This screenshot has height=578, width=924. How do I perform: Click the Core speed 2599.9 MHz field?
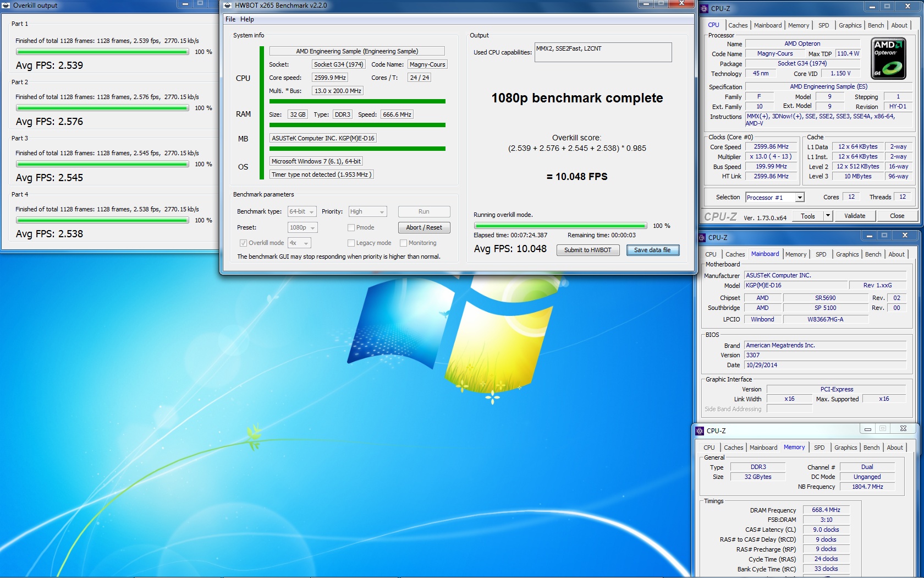330,78
